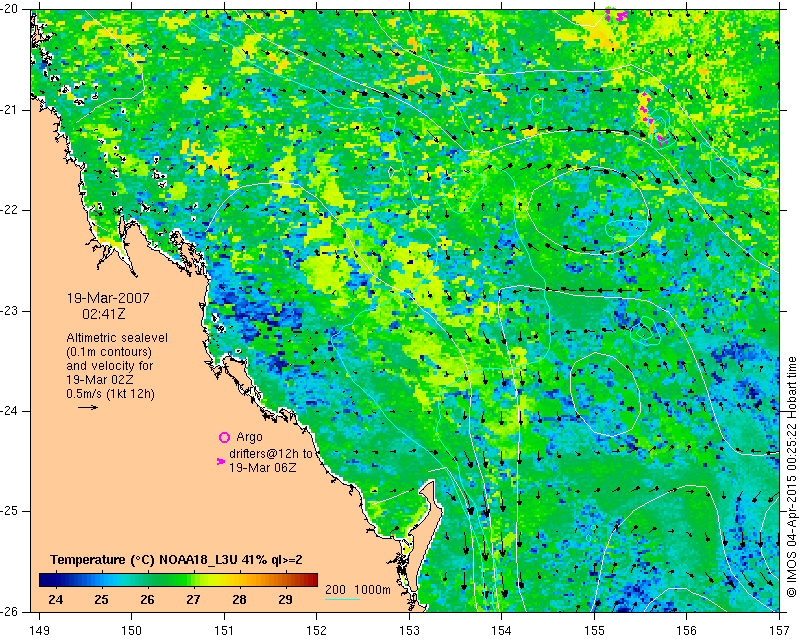The image size is (800, 640).
Task: Click the magenta drifter marker legend symbol
Action: point(221,461)
